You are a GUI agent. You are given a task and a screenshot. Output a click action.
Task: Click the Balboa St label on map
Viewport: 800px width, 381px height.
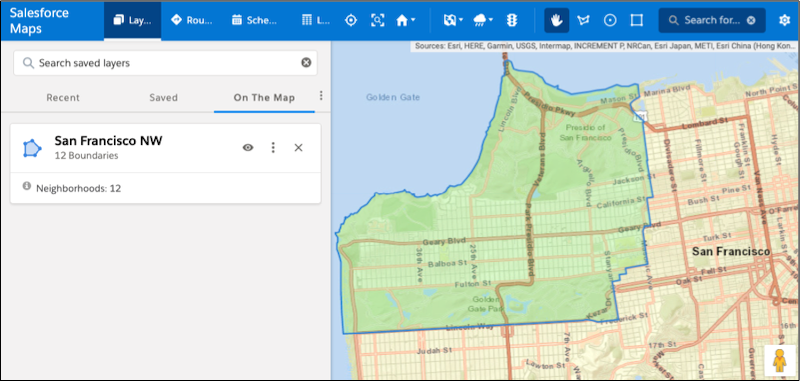447,264
